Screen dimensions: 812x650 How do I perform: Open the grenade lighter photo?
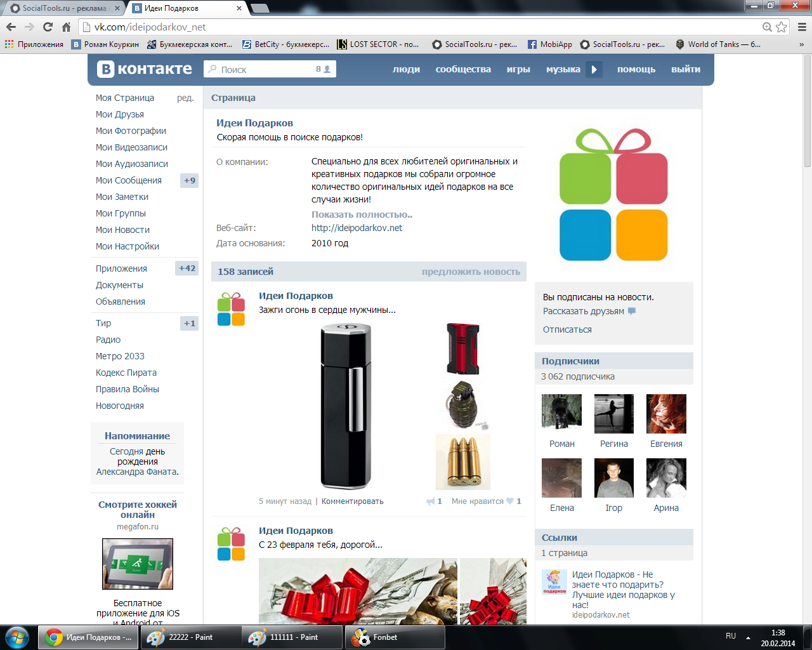point(462,404)
